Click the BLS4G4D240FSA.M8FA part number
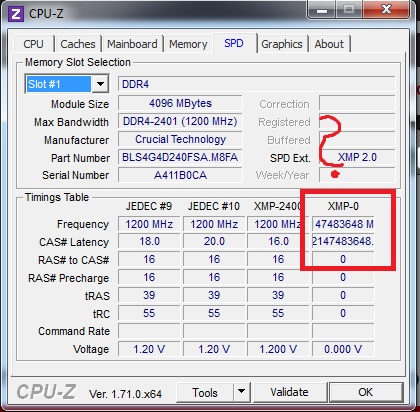Viewport: 420px width, 412px height. [x=180, y=157]
